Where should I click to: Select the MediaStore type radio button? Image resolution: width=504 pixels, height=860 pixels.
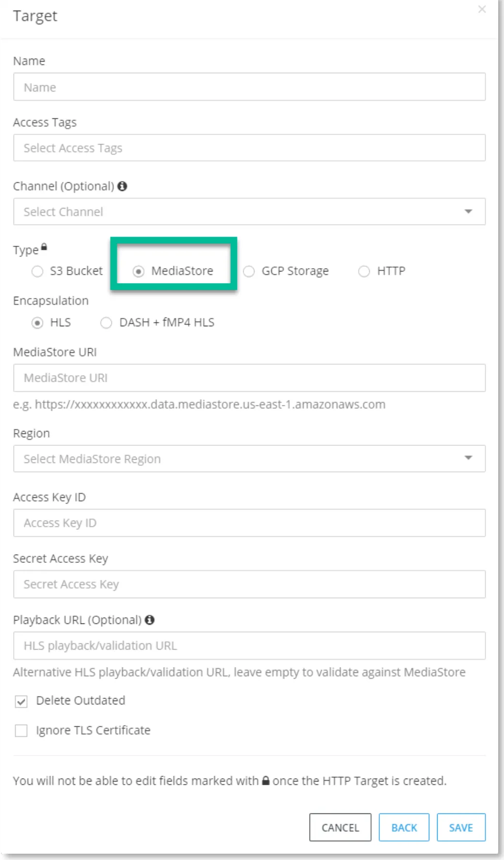pos(139,271)
